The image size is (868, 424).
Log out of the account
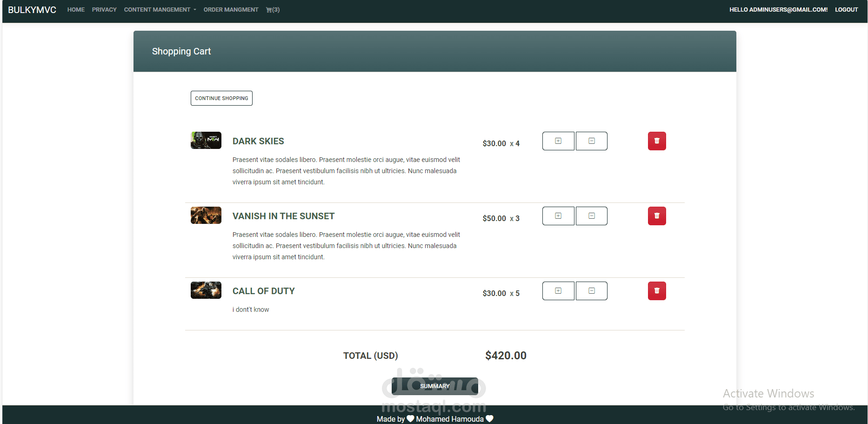pos(846,10)
